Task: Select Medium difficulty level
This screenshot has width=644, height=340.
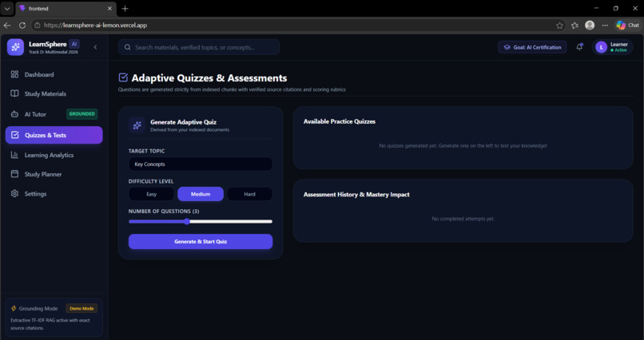Action: pos(201,194)
